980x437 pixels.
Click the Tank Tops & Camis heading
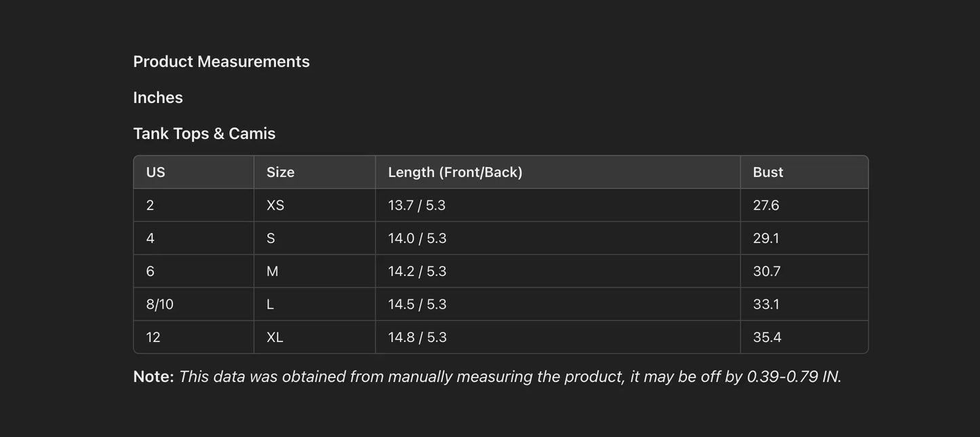tap(204, 134)
